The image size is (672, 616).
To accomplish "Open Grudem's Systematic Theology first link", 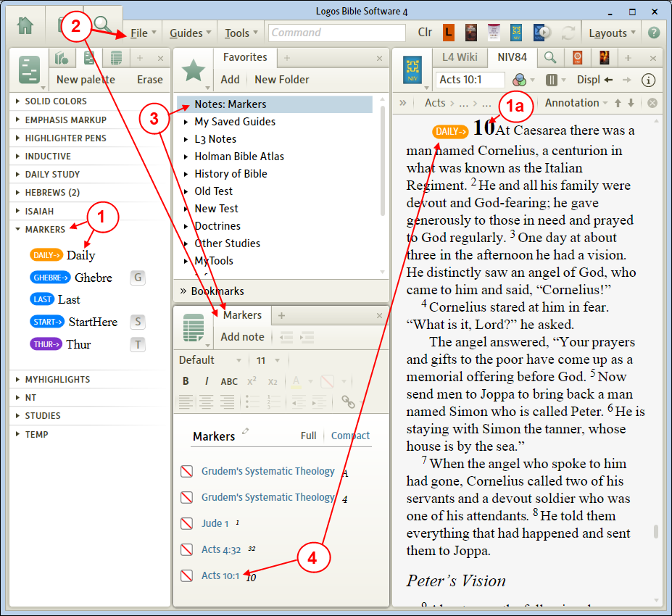I will [x=267, y=471].
